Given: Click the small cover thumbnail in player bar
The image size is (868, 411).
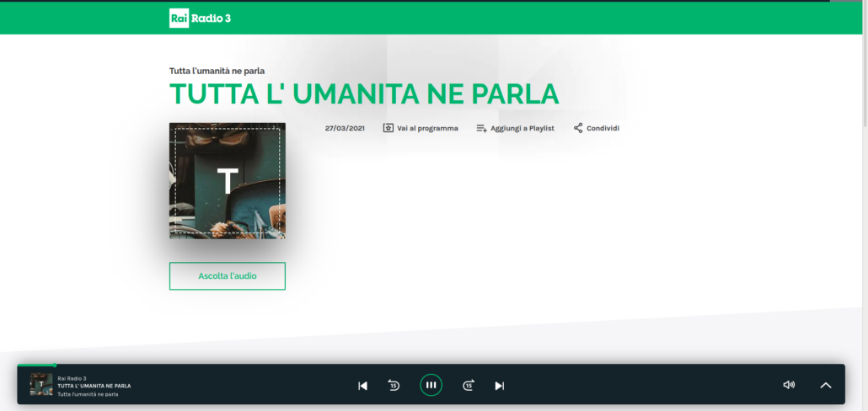Looking at the screenshot, I should [x=41, y=384].
